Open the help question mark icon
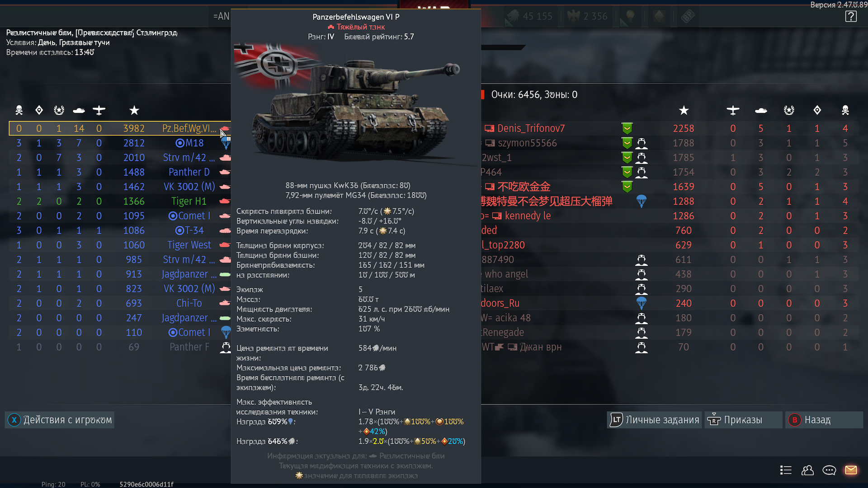This screenshot has width=868, height=488. coord(851,17)
